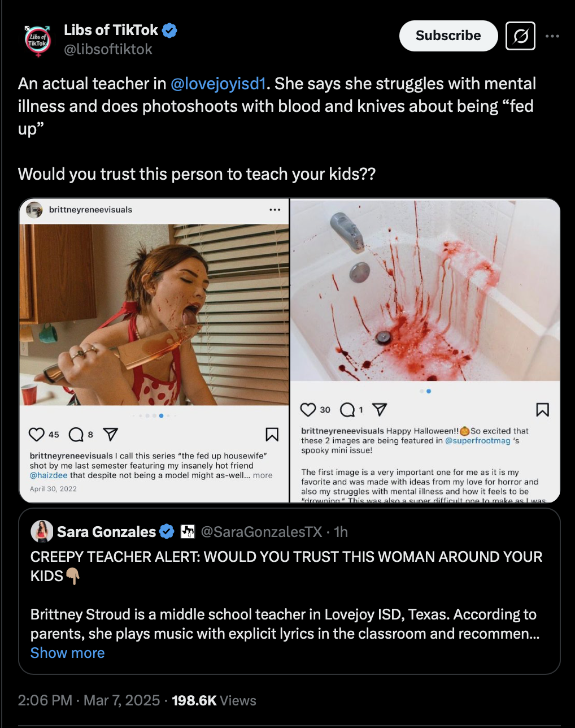Click the bookmark icon on the bathtub post
575x728 pixels.
pos(542,410)
